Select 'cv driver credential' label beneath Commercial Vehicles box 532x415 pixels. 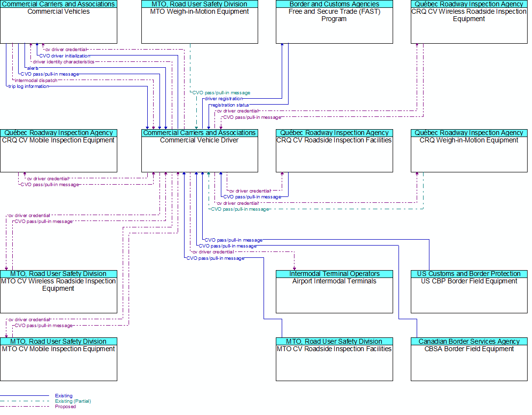click(x=66, y=50)
